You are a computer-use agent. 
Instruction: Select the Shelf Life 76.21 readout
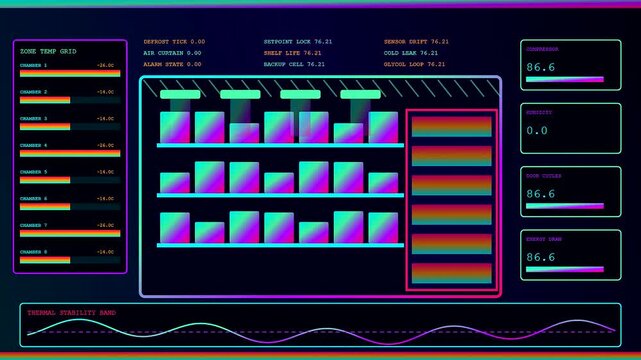[292, 53]
